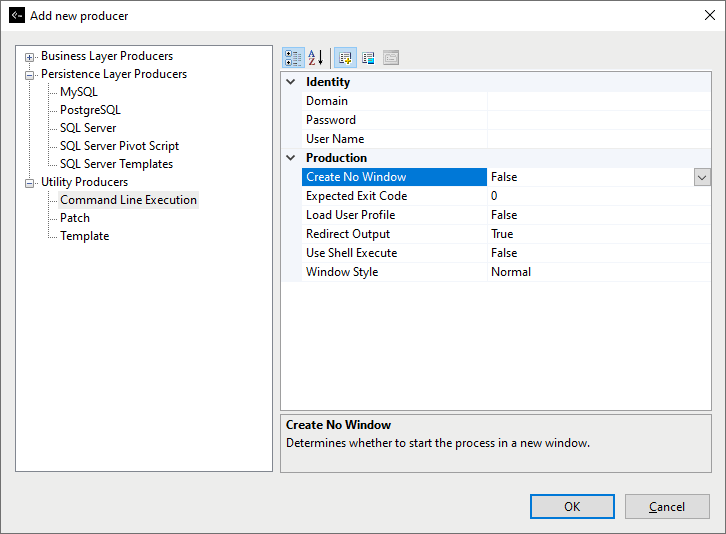Image resolution: width=726 pixels, height=534 pixels.
Task: Click the Domain value field
Action: 598,101
